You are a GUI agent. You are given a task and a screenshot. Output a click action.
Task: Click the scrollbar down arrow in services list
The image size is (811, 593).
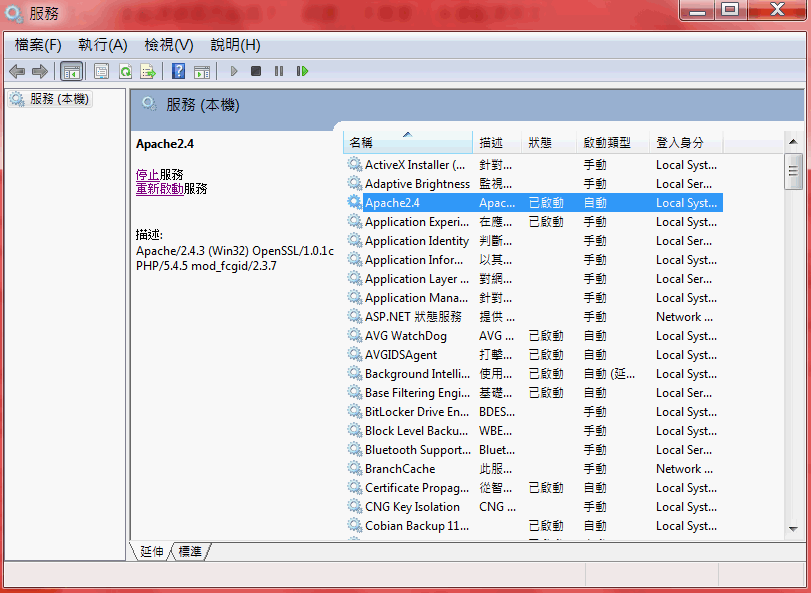click(x=793, y=528)
